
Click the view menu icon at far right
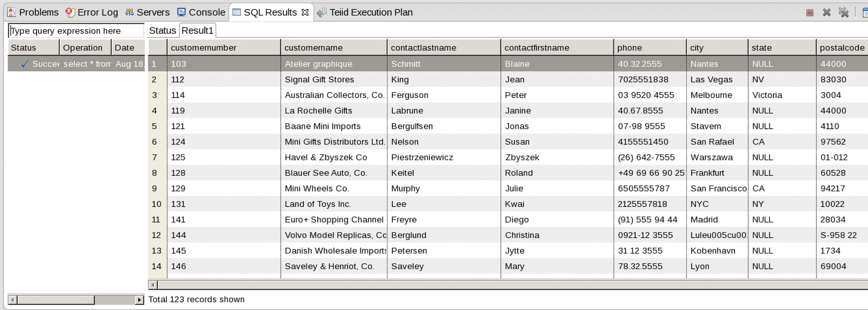(865, 12)
